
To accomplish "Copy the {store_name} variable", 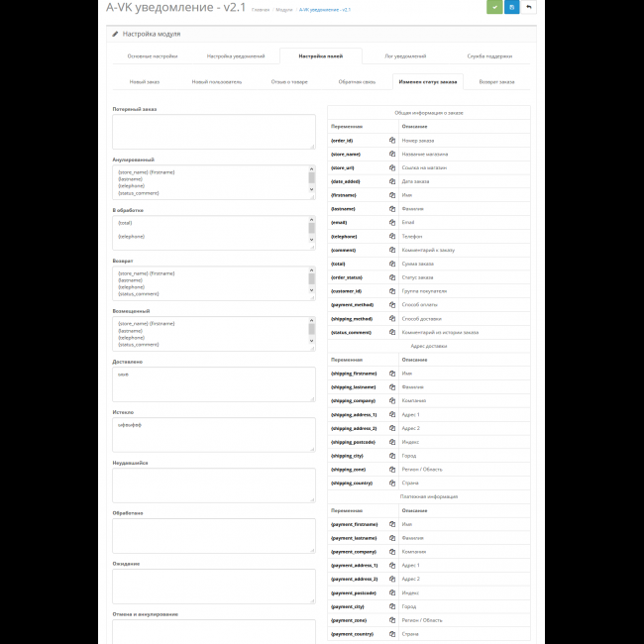I will point(392,154).
